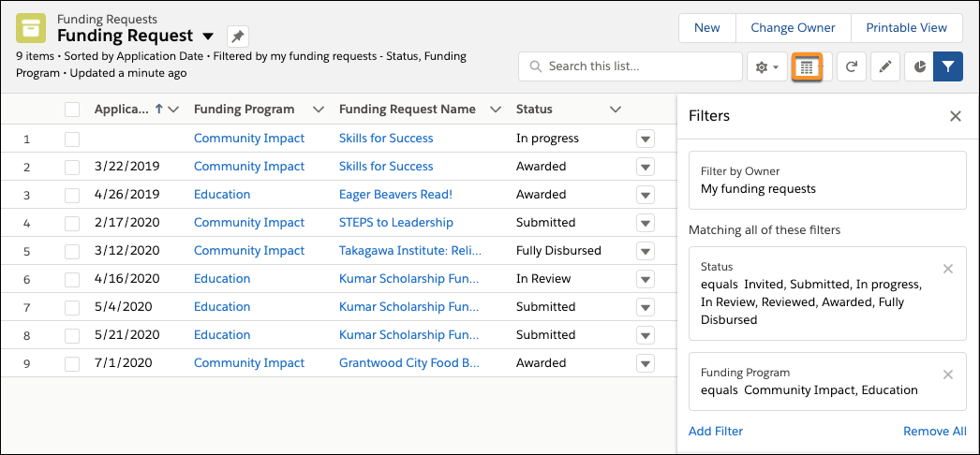The width and height of the screenshot is (980, 455).
Task: Open row actions for Grantwood City Food row
Action: [x=646, y=363]
